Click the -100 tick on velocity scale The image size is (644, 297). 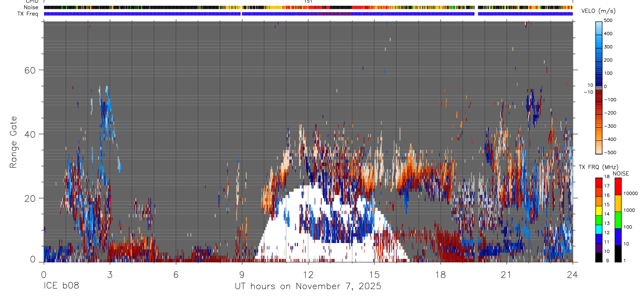click(x=609, y=100)
